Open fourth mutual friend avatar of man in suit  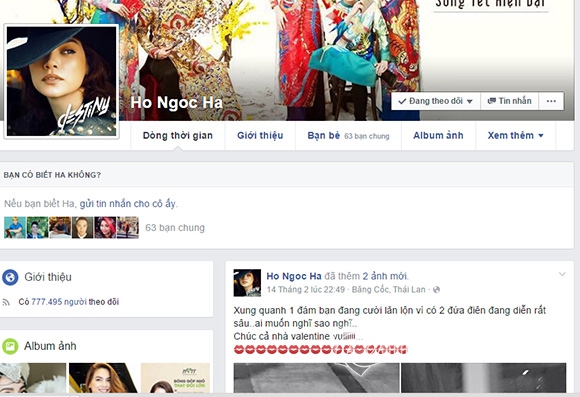click(x=82, y=227)
